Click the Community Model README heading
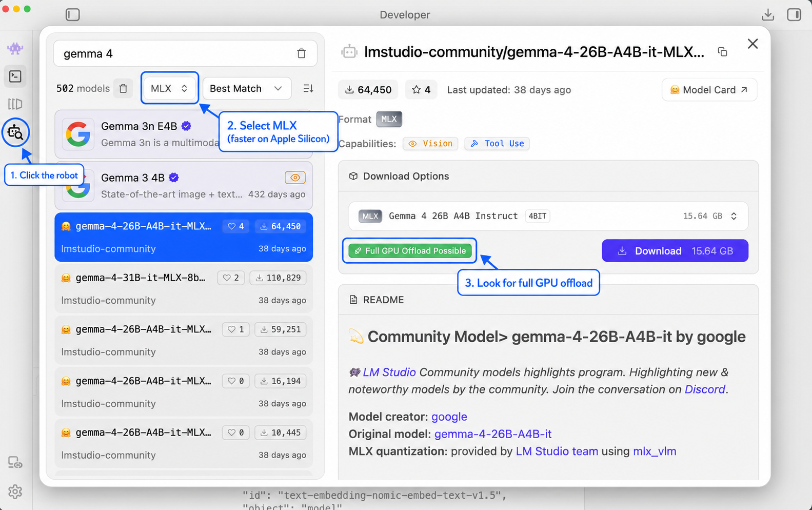 (x=547, y=337)
